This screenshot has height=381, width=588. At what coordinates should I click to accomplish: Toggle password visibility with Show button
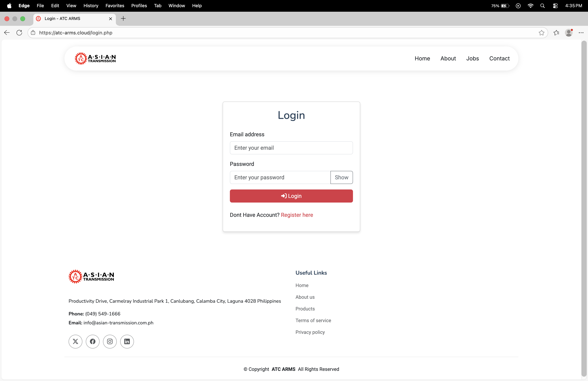tap(341, 177)
